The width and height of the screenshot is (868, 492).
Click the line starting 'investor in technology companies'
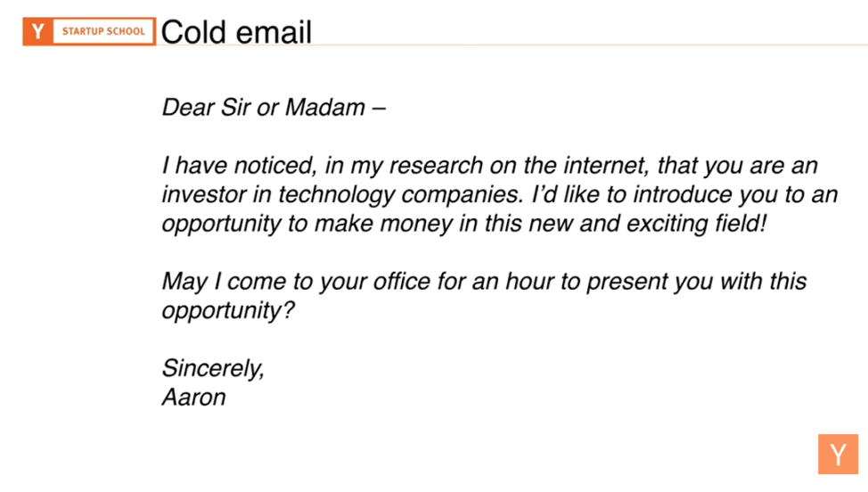500,195
